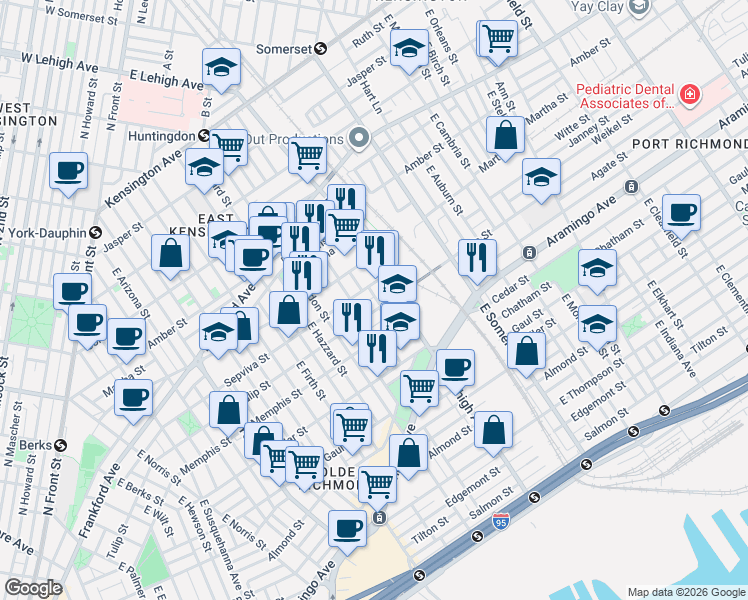Viewport: 748px width, 600px height.
Task: Click the Interstate 95 highway shield
Action: (500, 521)
